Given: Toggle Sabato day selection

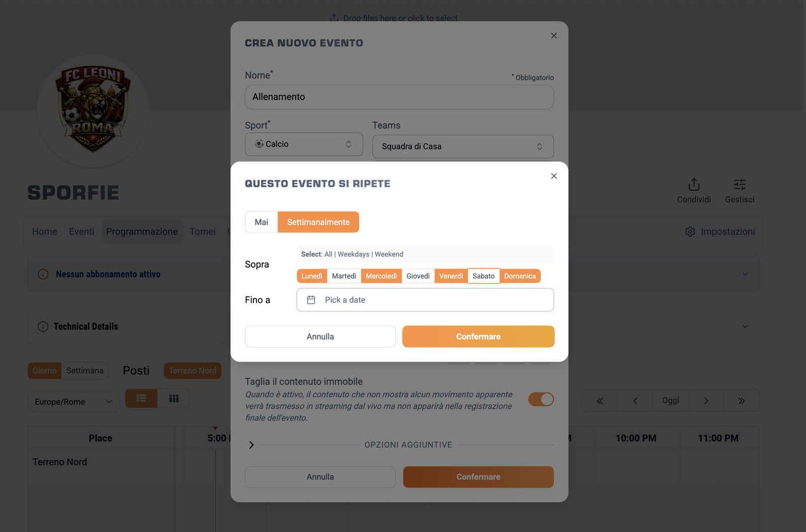Looking at the screenshot, I should click(x=484, y=276).
